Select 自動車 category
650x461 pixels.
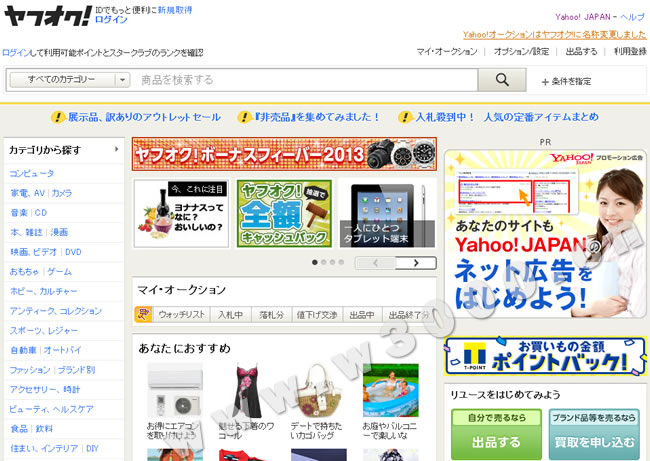[x=24, y=350]
